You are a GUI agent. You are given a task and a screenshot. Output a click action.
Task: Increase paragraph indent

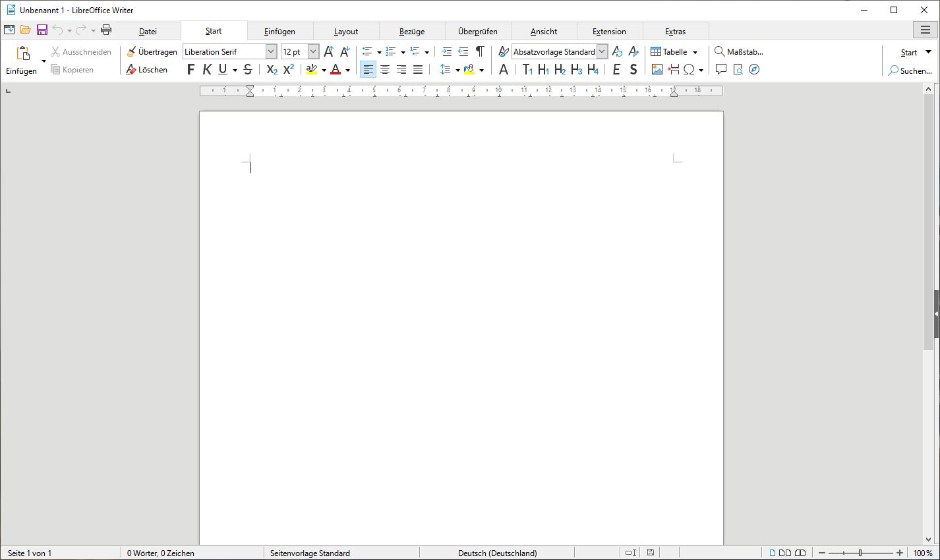[447, 51]
